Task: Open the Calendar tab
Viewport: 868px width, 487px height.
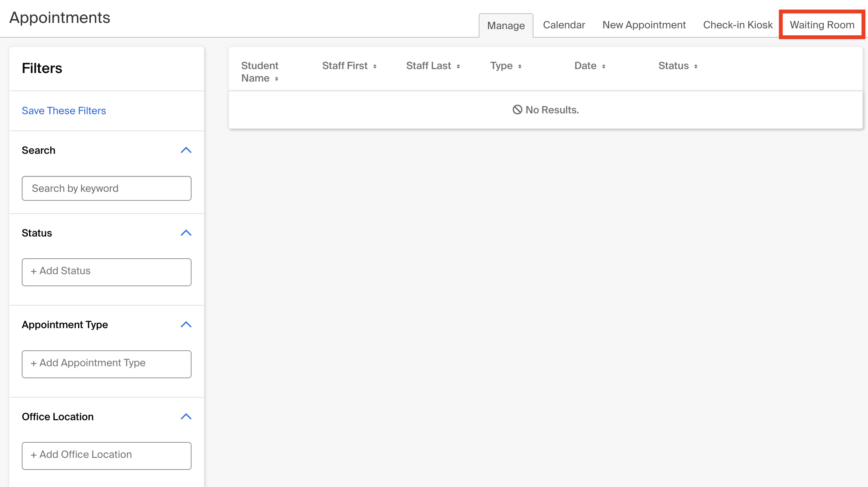Action: click(x=564, y=25)
